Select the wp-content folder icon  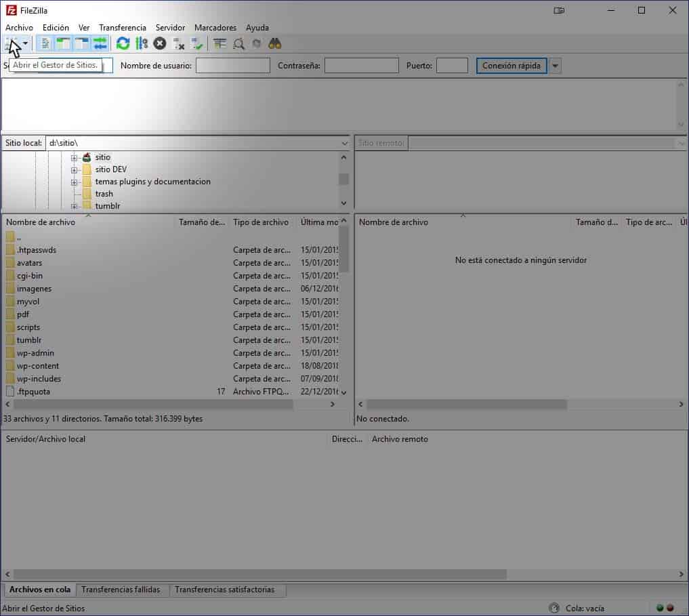click(x=10, y=366)
